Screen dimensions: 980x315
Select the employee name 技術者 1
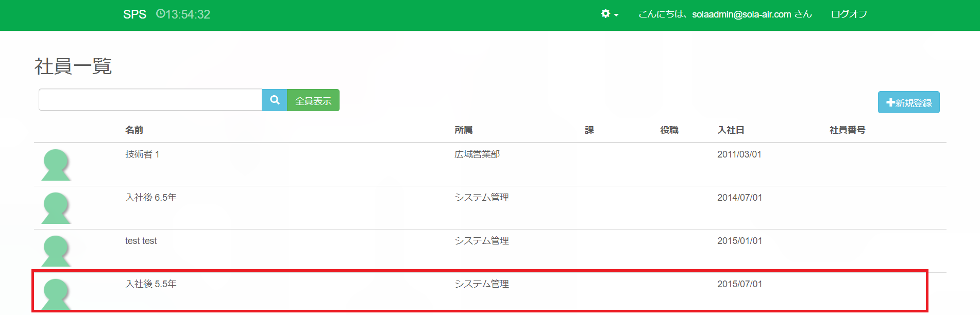pos(142,154)
